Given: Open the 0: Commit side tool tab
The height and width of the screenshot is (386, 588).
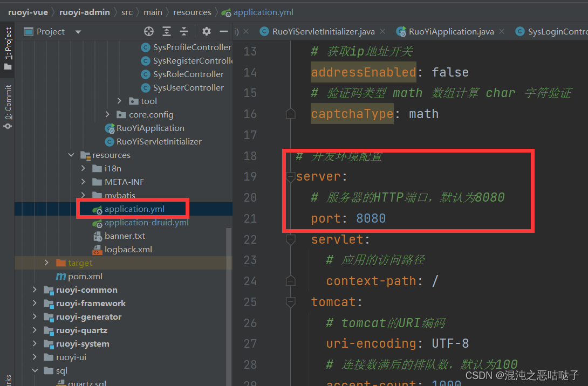Looking at the screenshot, I should [8, 107].
